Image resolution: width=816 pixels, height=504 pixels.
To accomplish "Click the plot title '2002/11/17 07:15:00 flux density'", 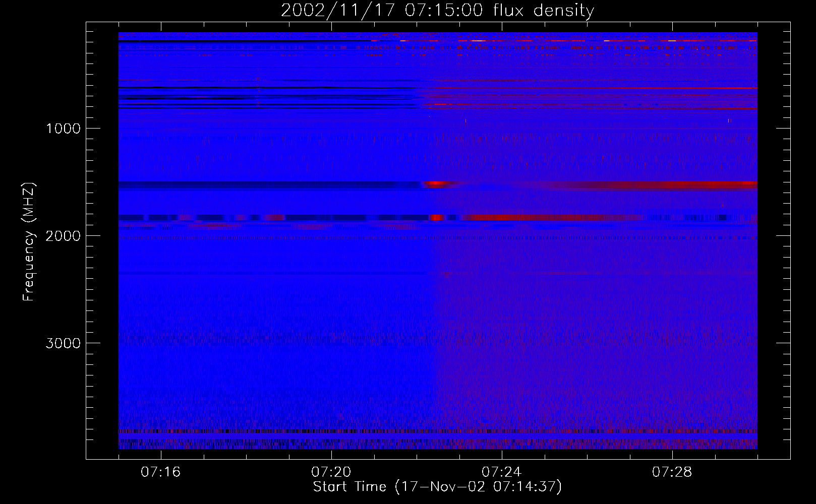I will coord(437,11).
